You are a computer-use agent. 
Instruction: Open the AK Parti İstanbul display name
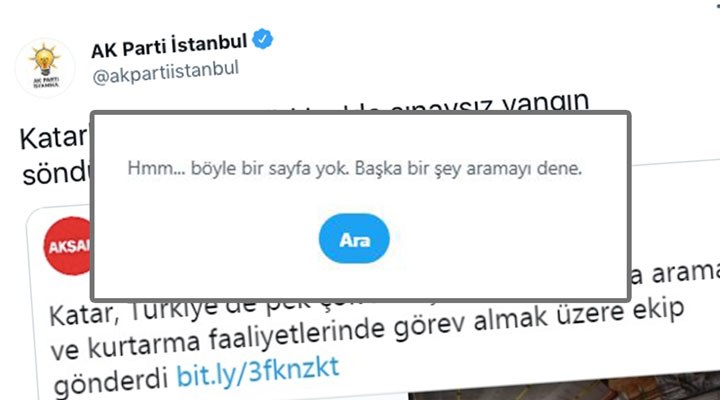(x=169, y=46)
